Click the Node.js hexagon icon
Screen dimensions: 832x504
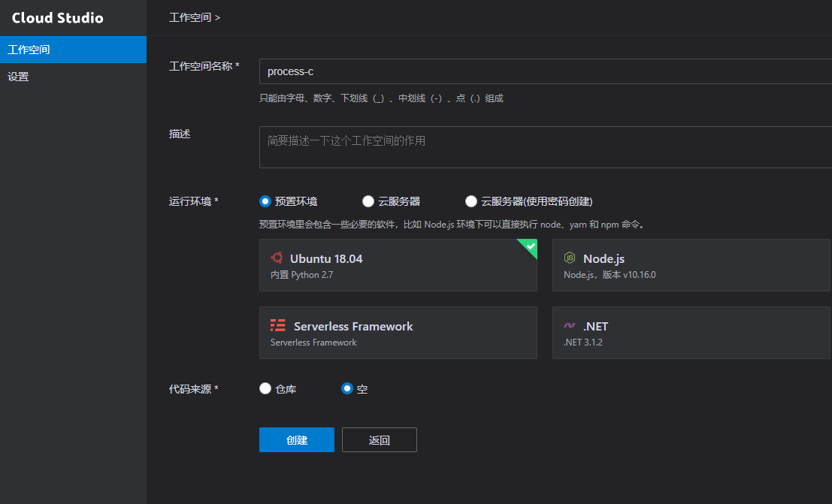(570, 258)
